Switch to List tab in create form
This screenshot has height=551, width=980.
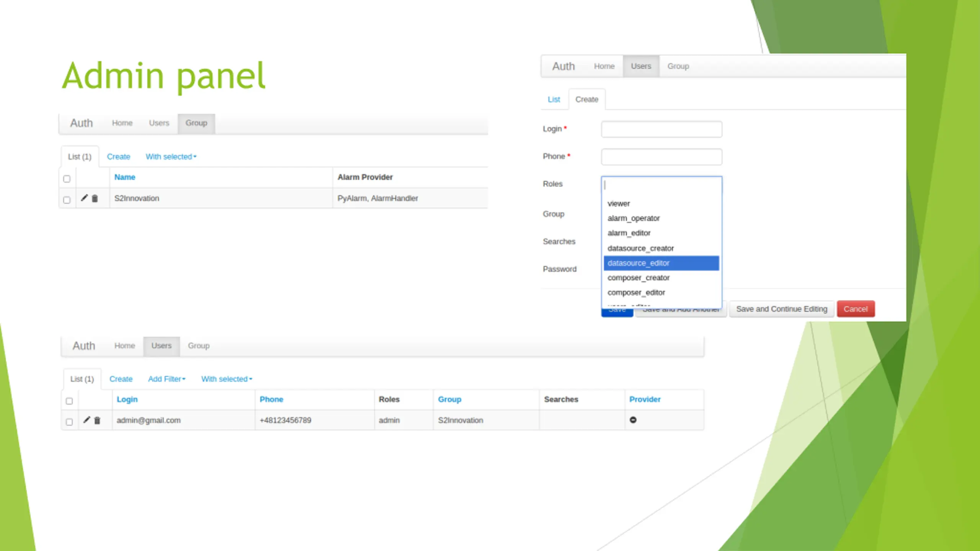pyautogui.click(x=554, y=99)
